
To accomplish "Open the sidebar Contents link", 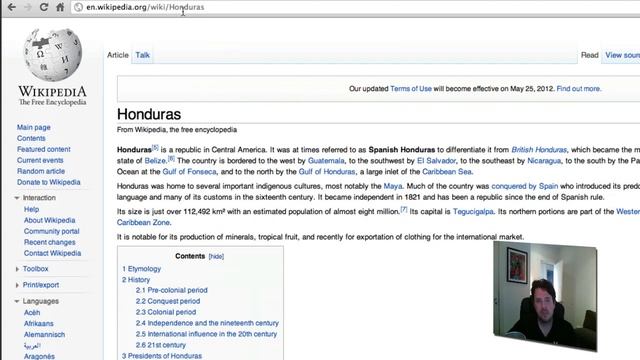I will point(31,138).
